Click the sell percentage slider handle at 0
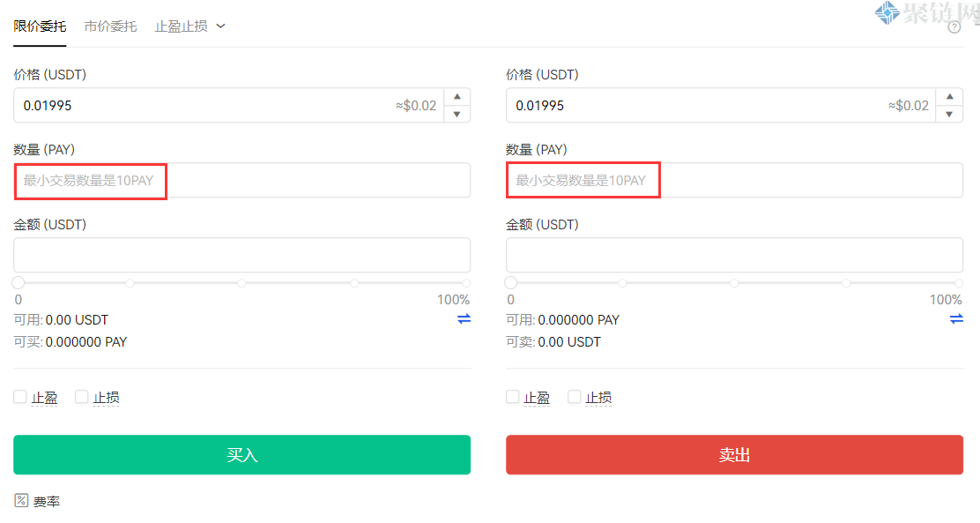This screenshot has width=980, height=523. point(510,283)
